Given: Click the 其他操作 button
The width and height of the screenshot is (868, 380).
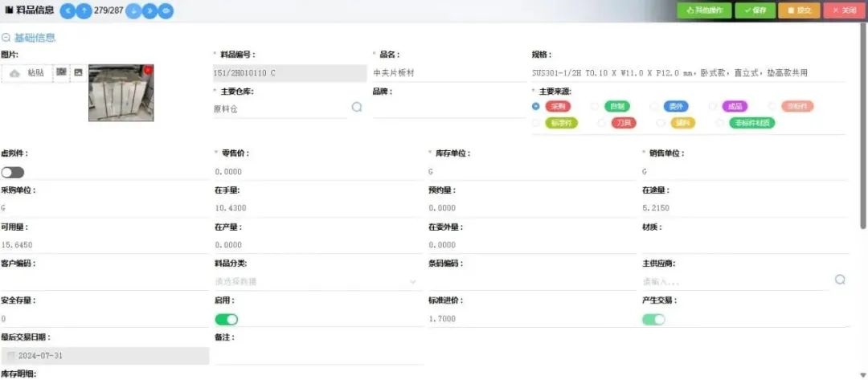Looking at the screenshot, I should tap(705, 10).
